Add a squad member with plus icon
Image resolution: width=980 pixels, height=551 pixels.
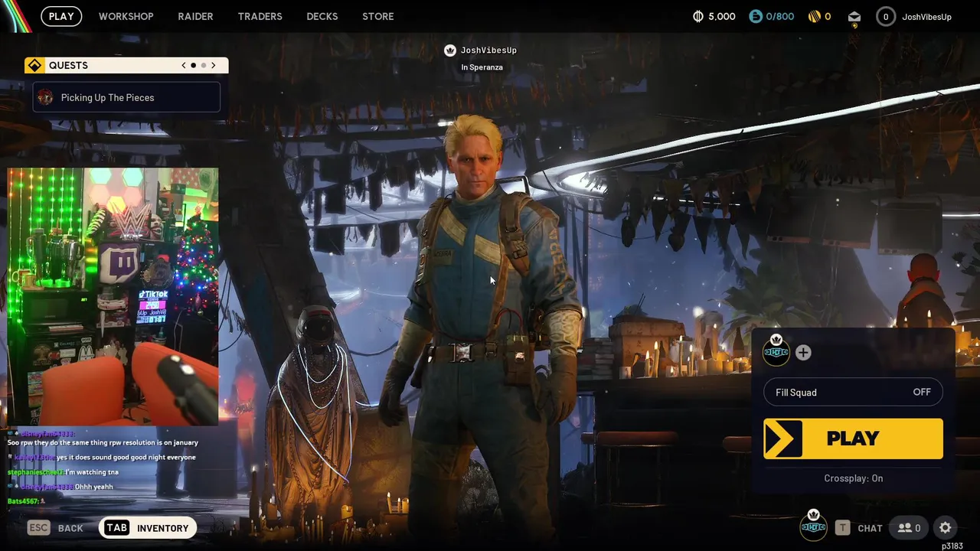tap(803, 352)
